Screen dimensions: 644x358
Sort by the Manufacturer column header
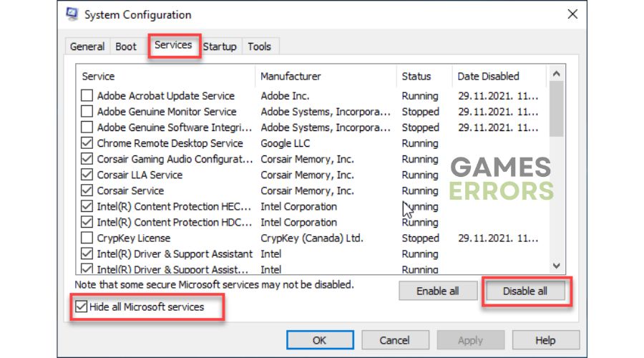[326, 76]
